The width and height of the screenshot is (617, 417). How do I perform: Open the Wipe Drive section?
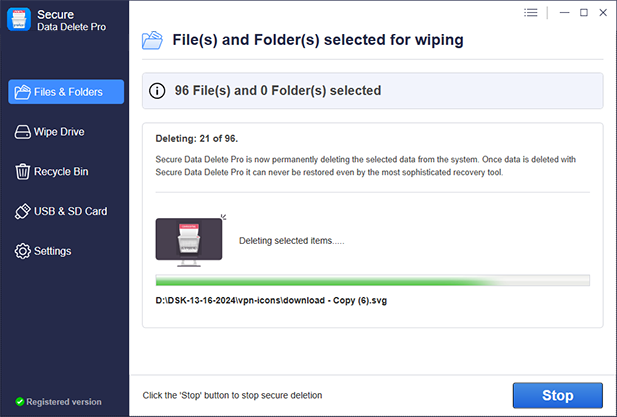[59, 132]
